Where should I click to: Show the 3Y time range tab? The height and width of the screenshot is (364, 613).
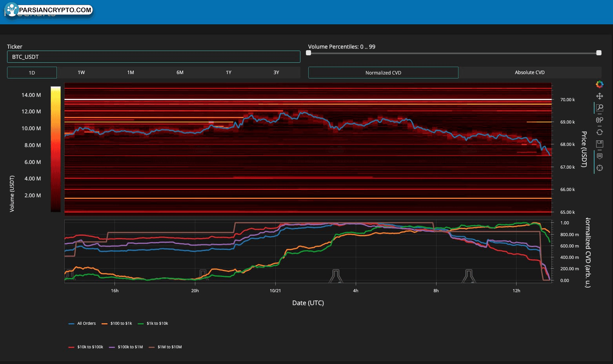(x=276, y=73)
